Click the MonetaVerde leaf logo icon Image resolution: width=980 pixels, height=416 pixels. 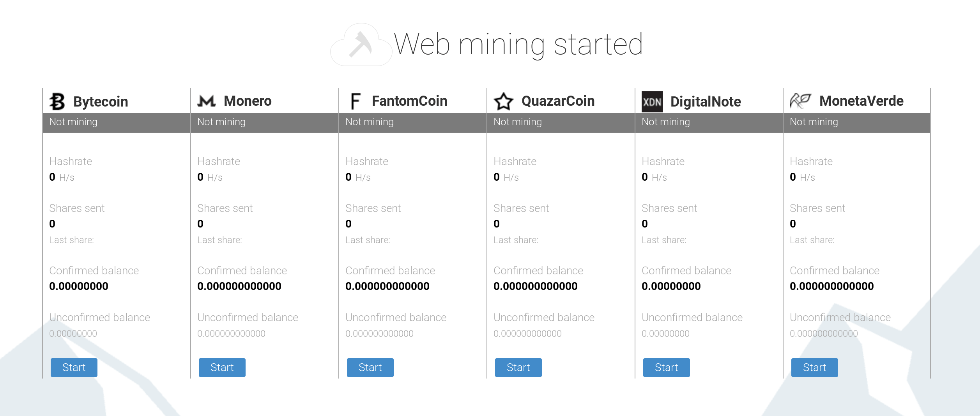coord(800,101)
